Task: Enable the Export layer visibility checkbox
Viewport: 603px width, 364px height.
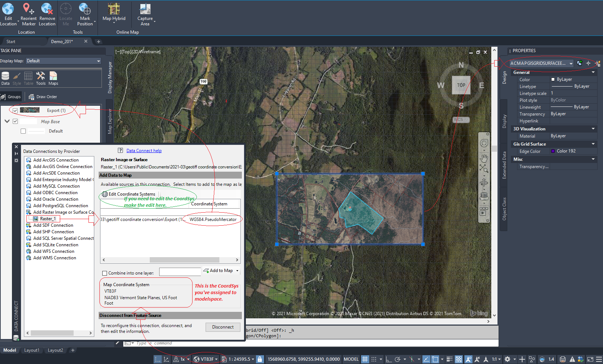Action: click(x=15, y=110)
